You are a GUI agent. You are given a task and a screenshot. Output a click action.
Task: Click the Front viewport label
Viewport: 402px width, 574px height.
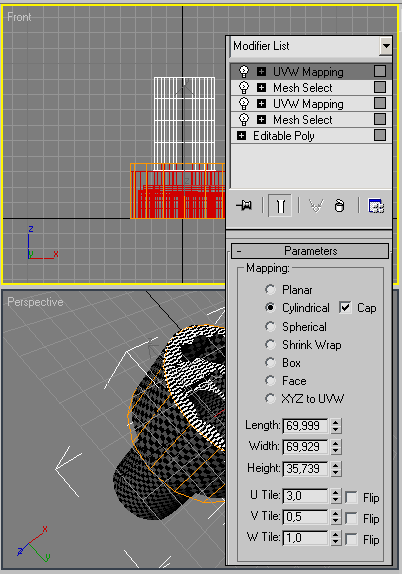click(19, 17)
